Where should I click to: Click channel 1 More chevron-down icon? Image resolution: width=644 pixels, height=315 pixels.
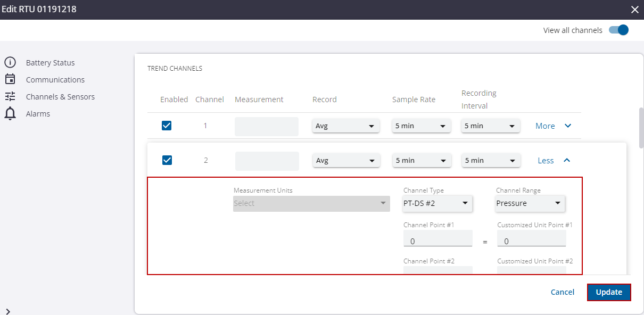[568, 126]
